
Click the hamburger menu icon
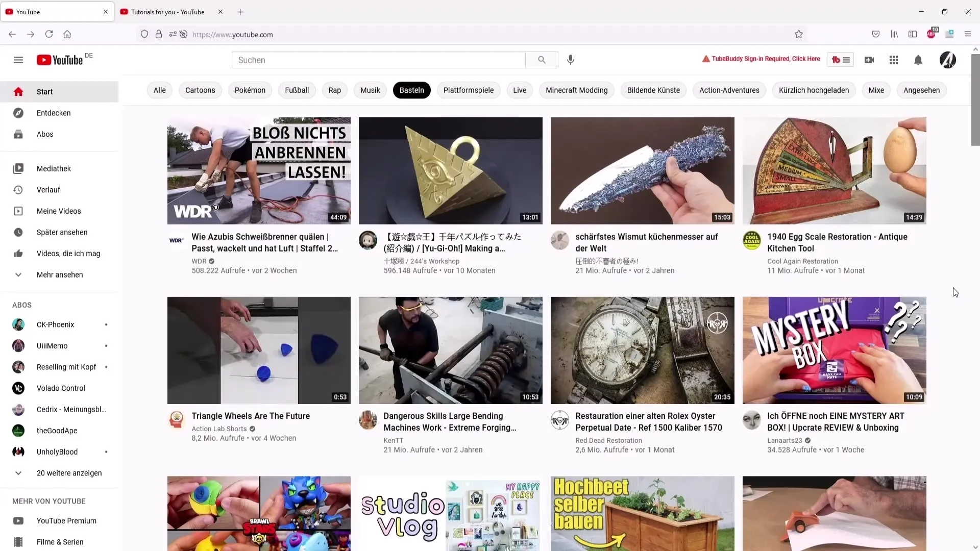coord(18,60)
